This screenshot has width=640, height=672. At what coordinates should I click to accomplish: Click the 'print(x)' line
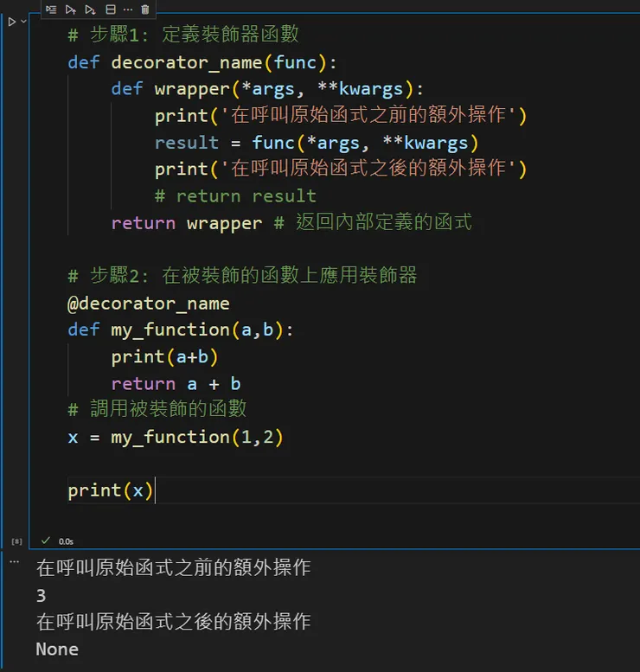click(x=110, y=490)
